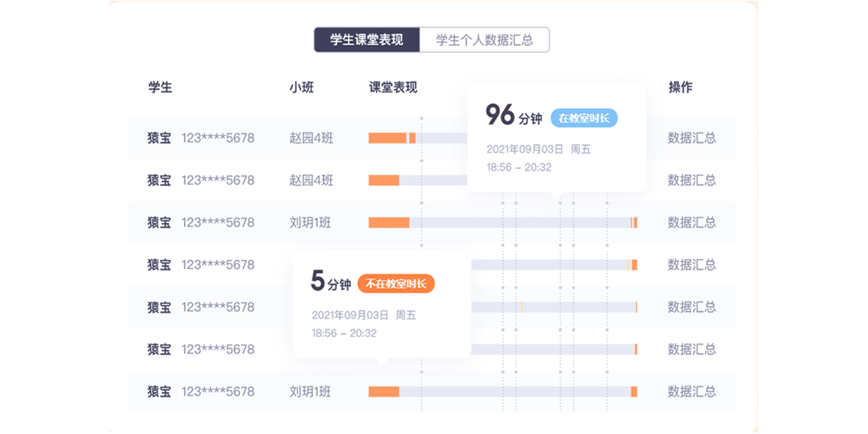Click the 5分钟 duration text in tooltip

click(330, 282)
